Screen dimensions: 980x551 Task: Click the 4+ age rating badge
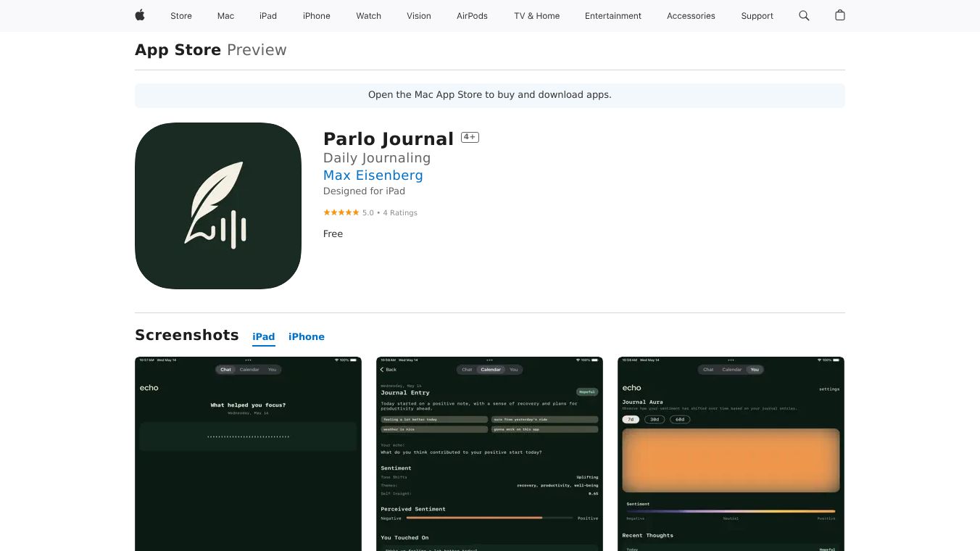pos(470,137)
